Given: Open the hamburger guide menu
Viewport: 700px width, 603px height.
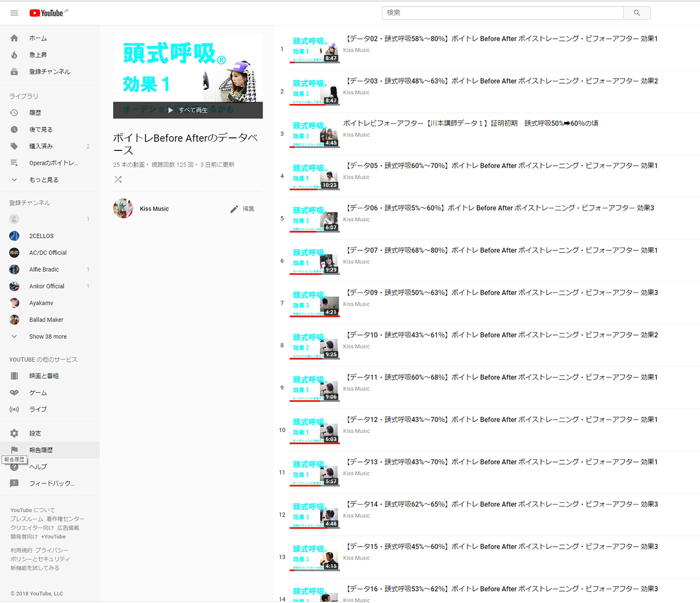Looking at the screenshot, I should (x=14, y=13).
